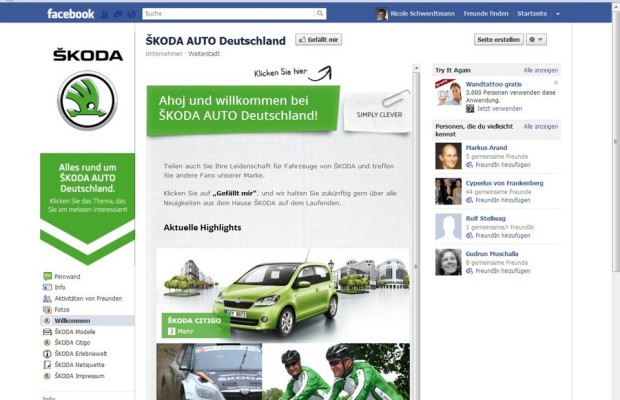
Task: Click Alle anzeigen next to Personen suggestions
Action: [541, 126]
